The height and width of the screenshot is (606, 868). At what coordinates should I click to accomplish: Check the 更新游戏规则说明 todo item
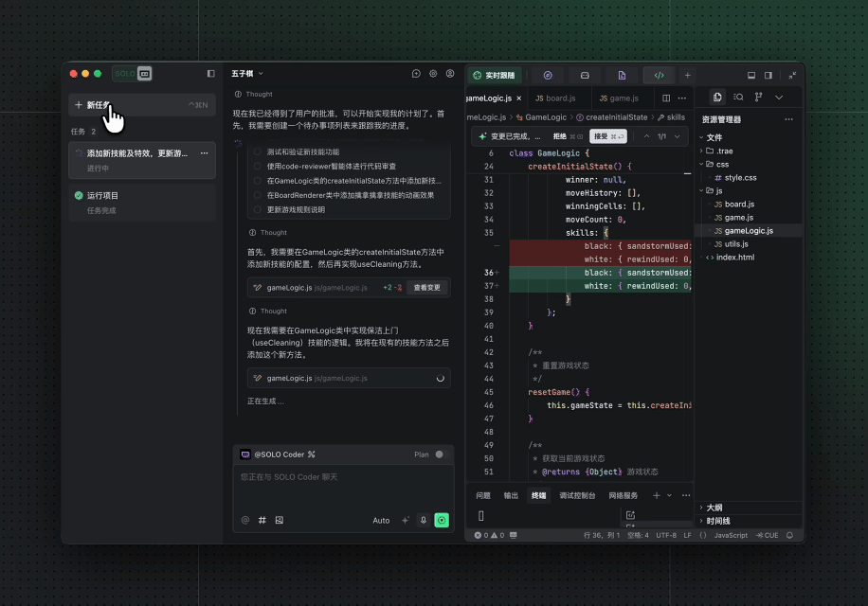click(x=257, y=209)
